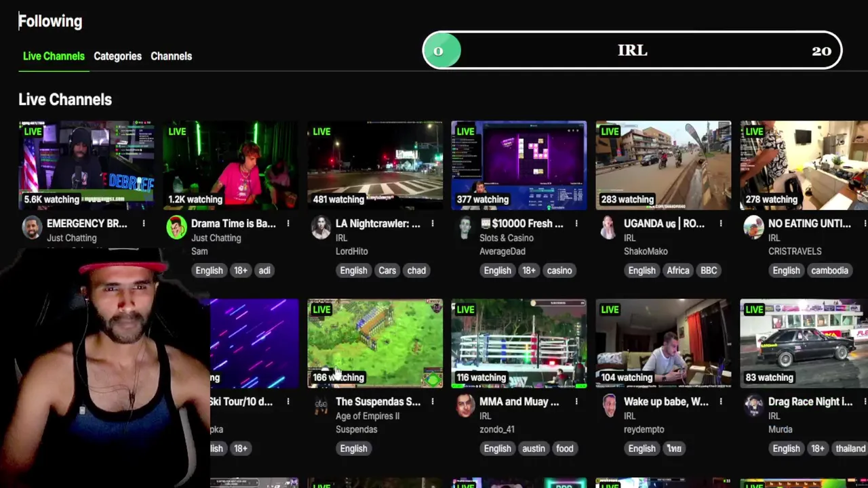Expand more options for $10000 Fresh stream
868x488 pixels.
point(576,224)
